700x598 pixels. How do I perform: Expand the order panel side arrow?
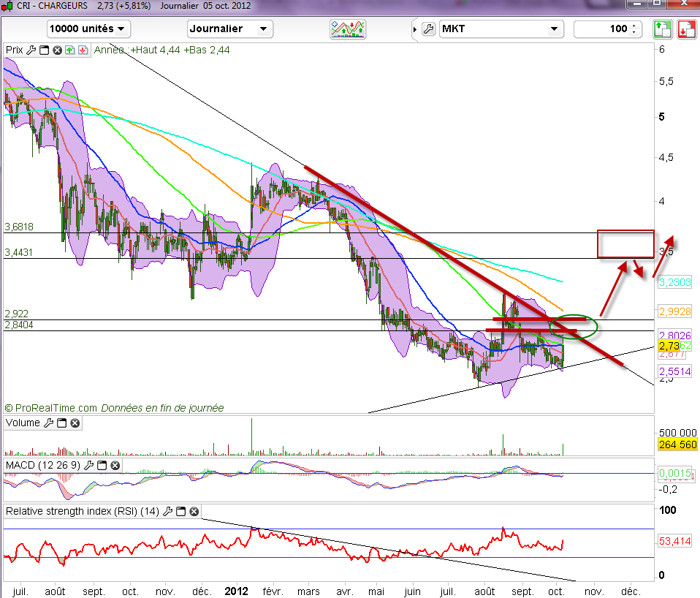tap(416, 30)
